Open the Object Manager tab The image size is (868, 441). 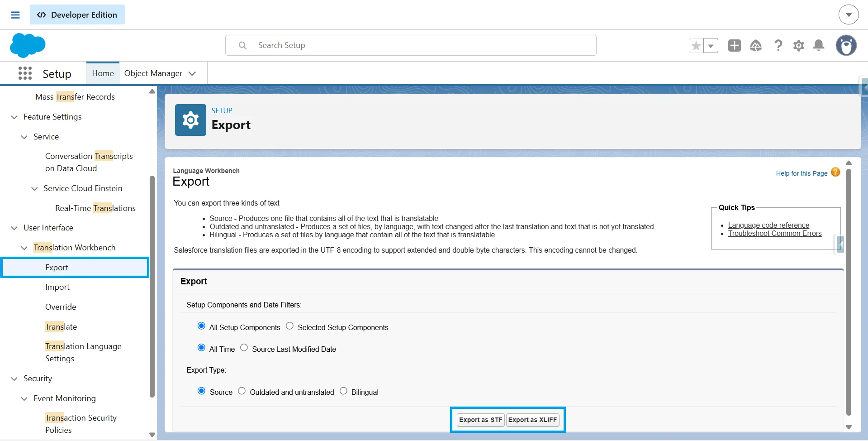coord(153,73)
